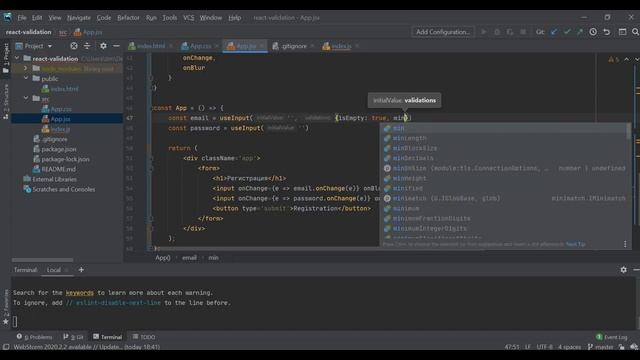Add a new terminal tab with plus
Viewport: 640px width, 360px height.
pos(81,270)
